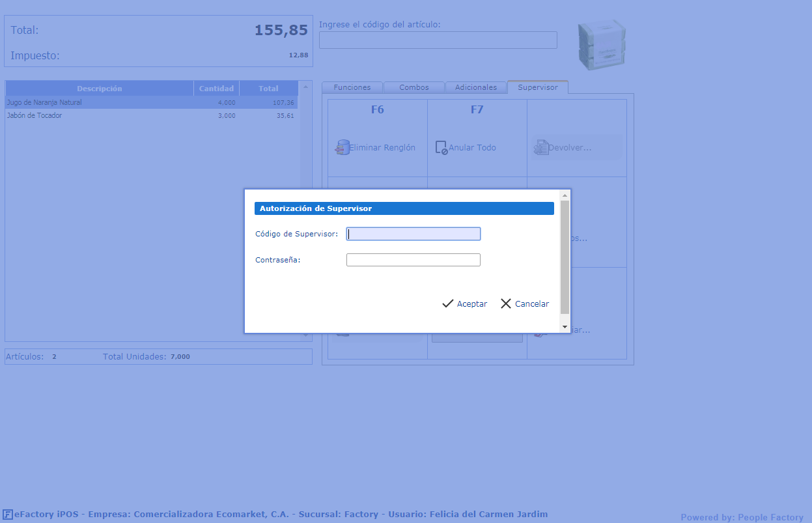Click the product box image thumbnail
This screenshot has width=812, height=523.
coord(601,44)
